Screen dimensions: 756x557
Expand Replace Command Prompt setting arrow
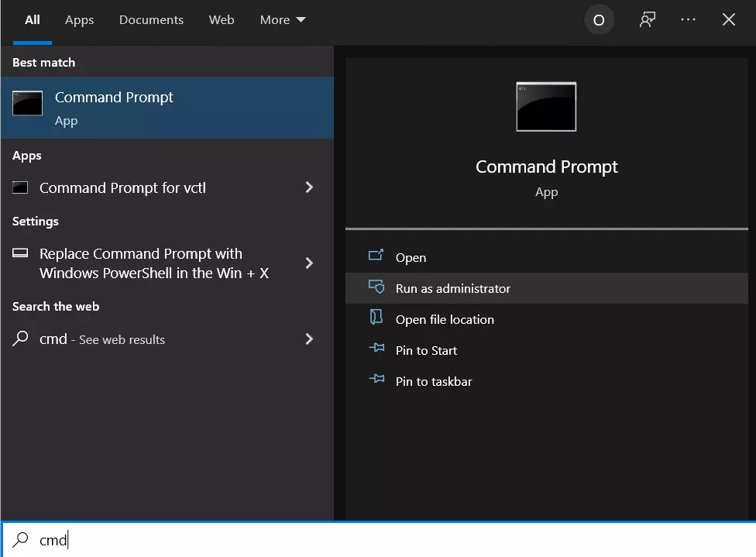click(x=309, y=263)
